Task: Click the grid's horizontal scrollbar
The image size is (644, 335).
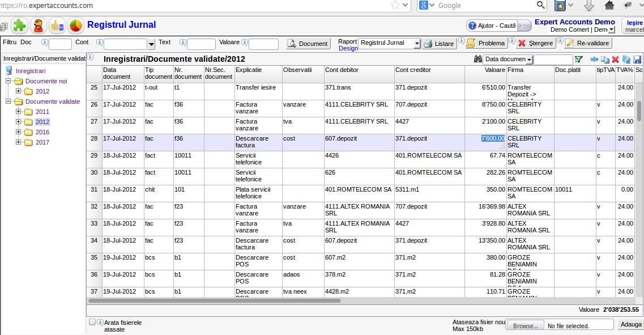Action: 215,300
